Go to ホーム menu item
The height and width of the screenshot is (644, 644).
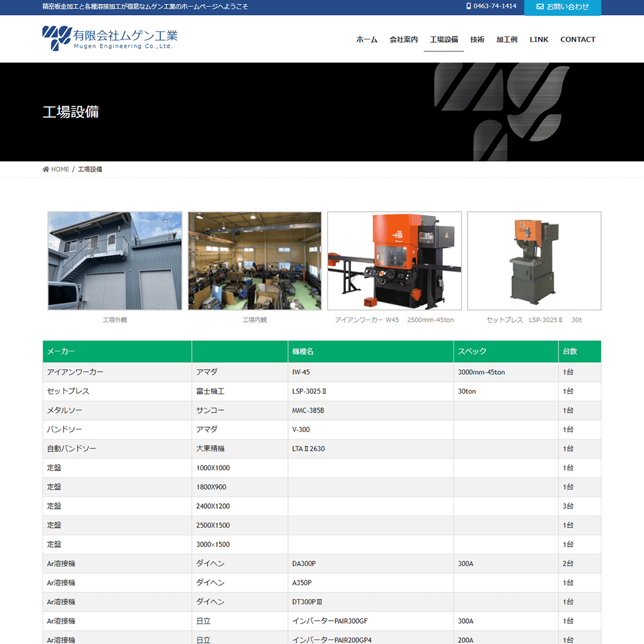(367, 40)
